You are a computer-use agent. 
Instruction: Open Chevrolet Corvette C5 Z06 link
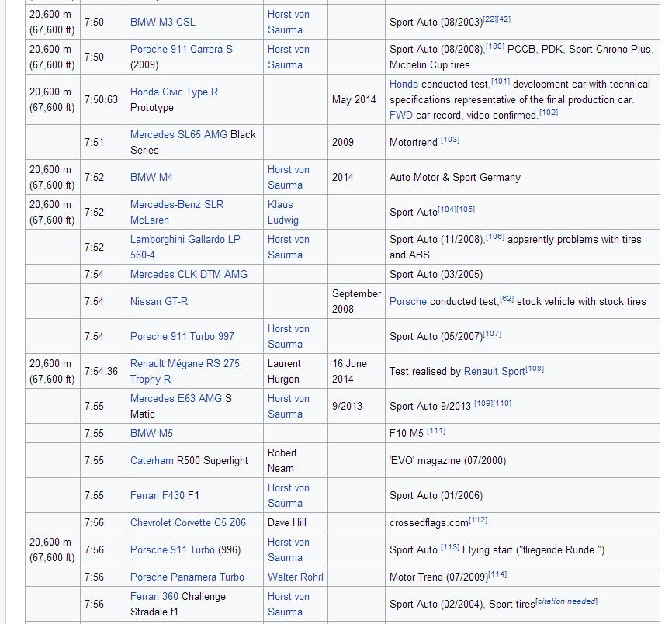188,523
